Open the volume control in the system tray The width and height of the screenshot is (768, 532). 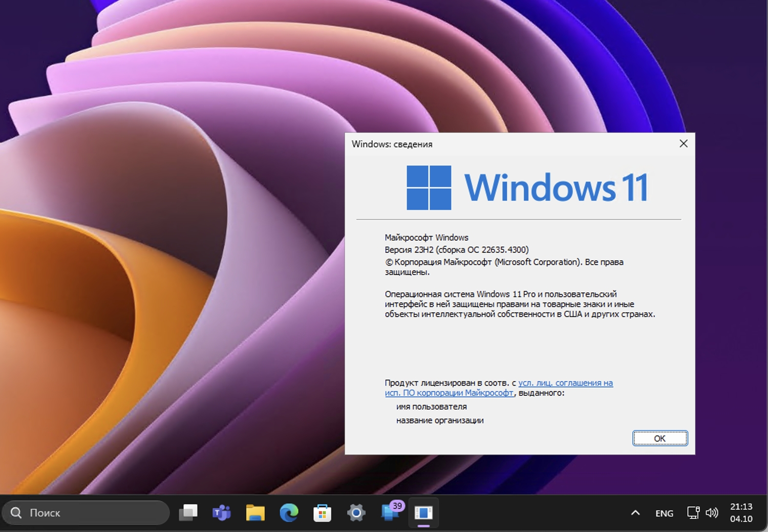coord(713,513)
